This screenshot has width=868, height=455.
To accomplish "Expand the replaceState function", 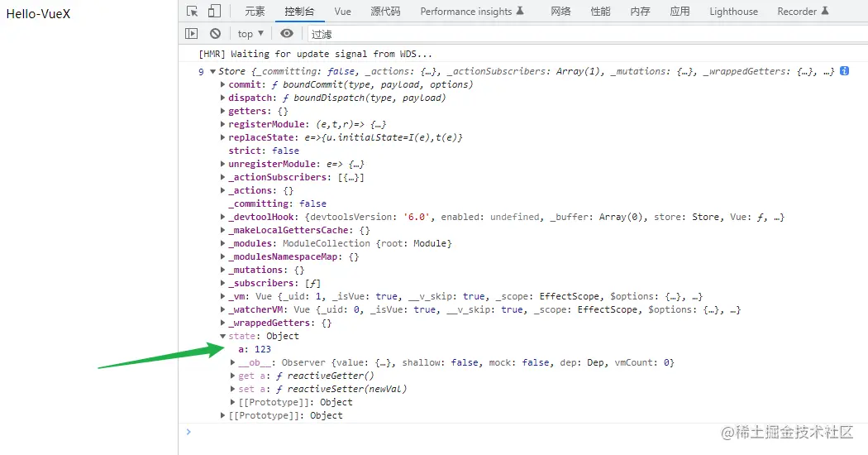I will 222,138.
